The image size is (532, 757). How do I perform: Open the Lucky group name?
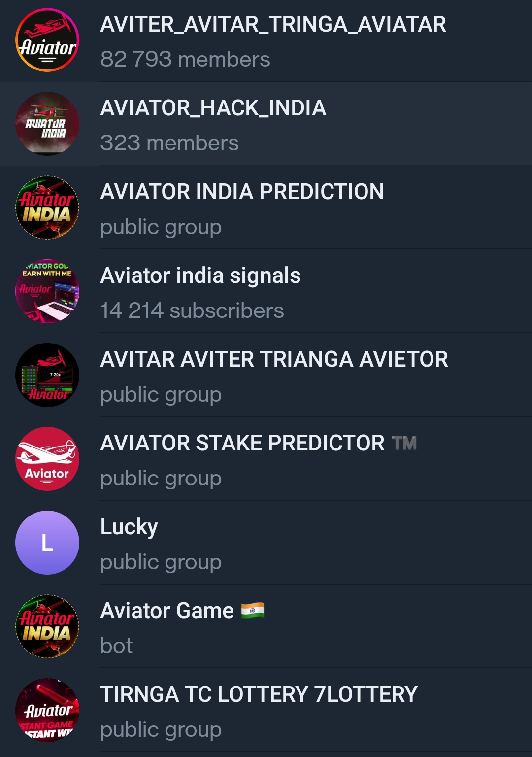pyautogui.click(x=129, y=527)
